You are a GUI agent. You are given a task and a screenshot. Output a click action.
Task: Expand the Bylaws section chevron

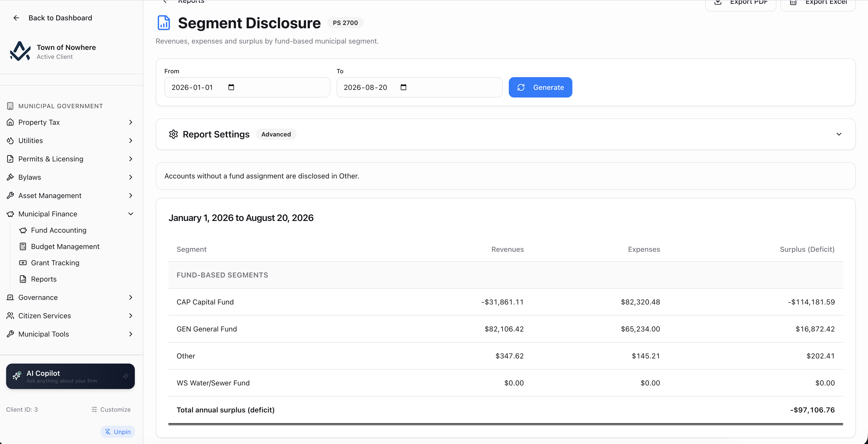(131, 177)
